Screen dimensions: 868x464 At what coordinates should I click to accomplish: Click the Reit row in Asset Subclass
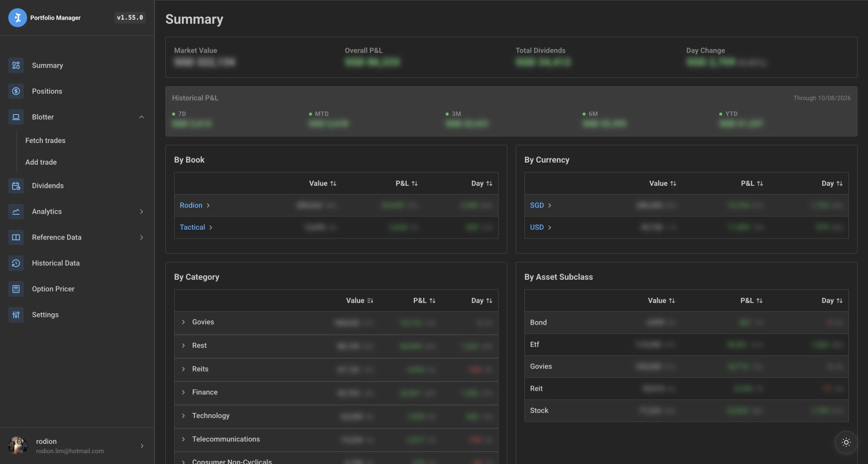click(x=686, y=389)
